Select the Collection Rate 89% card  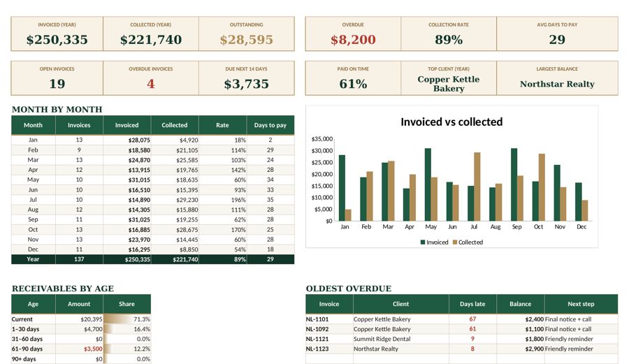coord(449,34)
